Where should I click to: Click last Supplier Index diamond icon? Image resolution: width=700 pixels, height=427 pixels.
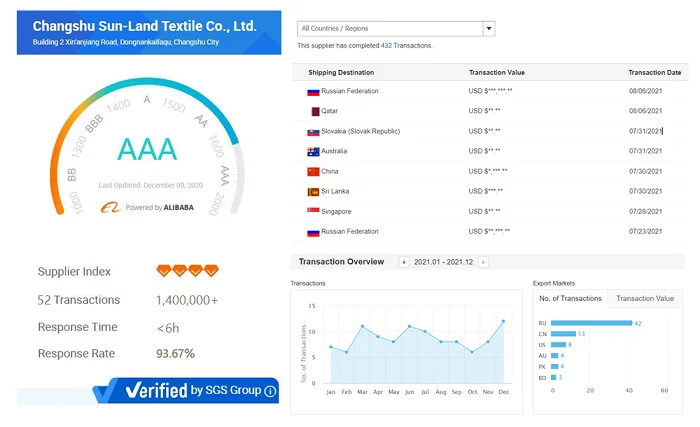point(211,271)
